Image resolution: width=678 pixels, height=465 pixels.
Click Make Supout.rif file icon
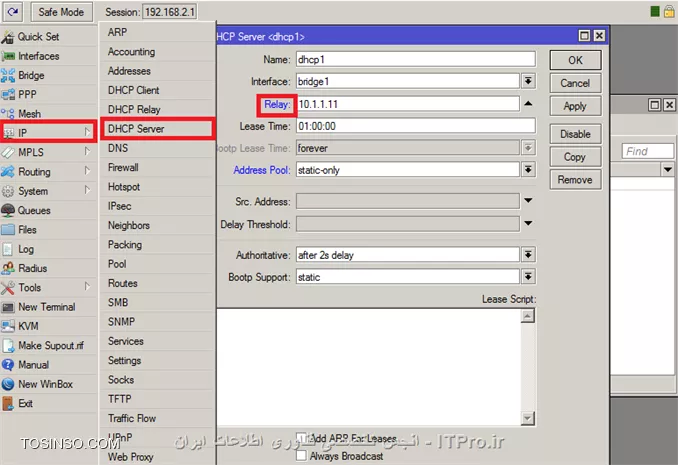click(x=8, y=346)
